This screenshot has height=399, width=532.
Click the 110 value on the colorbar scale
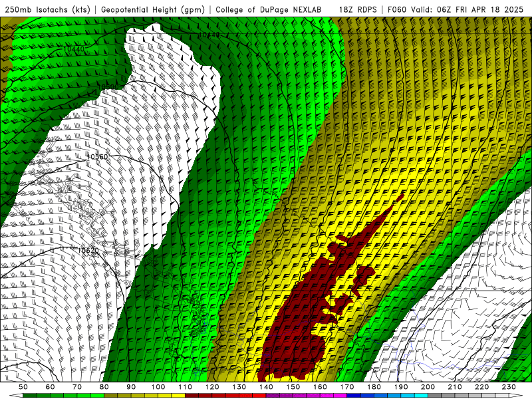(186, 387)
